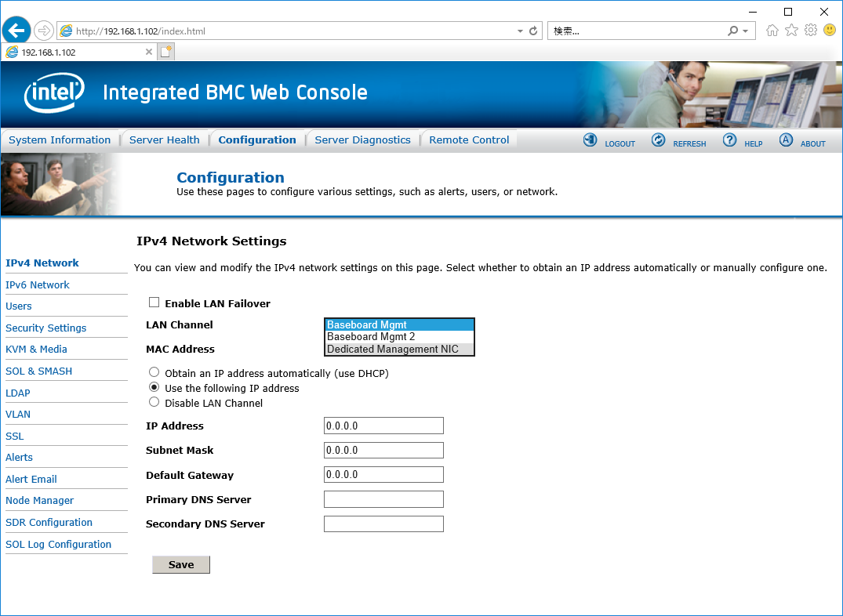Open IPv6 Network in the sidebar

pyautogui.click(x=38, y=285)
